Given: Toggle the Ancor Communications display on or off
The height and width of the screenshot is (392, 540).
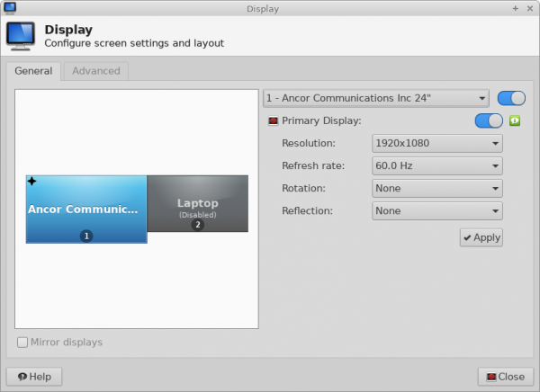Looking at the screenshot, I should (x=511, y=98).
